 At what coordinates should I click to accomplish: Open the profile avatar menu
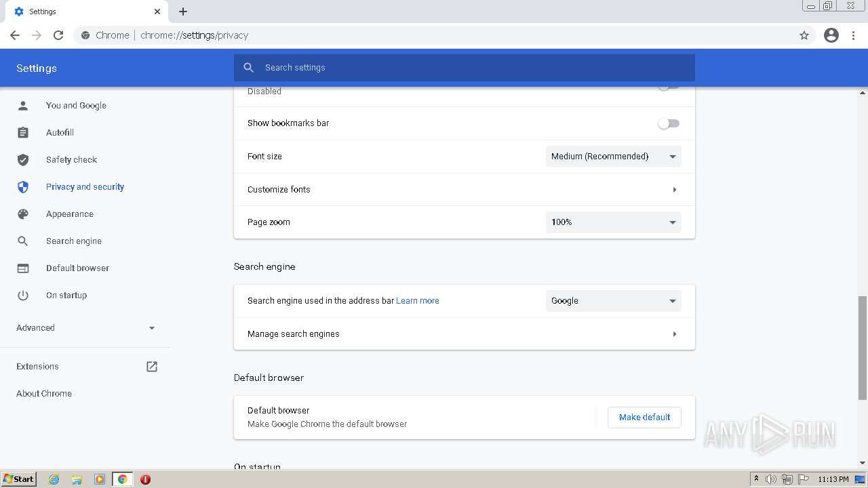[831, 35]
